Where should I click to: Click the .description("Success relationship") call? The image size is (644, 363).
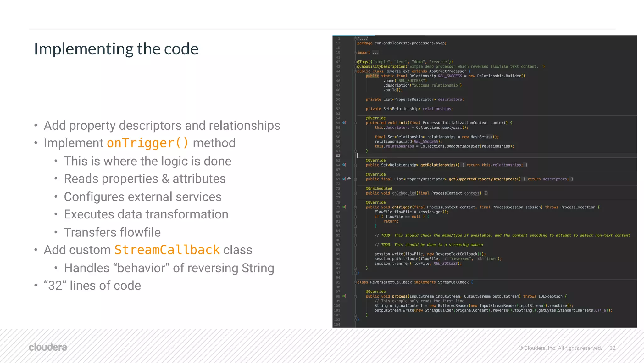(x=423, y=85)
